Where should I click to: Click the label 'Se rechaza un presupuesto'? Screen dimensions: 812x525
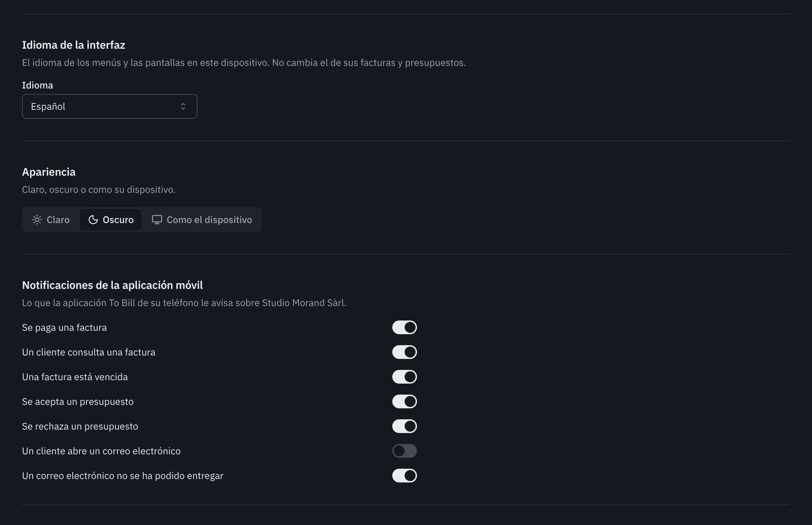tap(80, 426)
